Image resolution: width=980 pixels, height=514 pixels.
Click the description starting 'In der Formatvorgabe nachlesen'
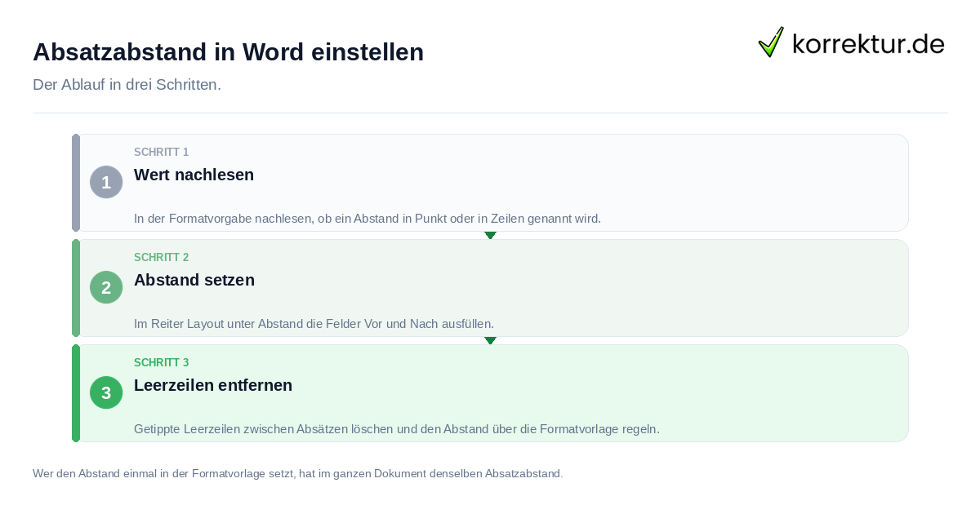pos(367,219)
